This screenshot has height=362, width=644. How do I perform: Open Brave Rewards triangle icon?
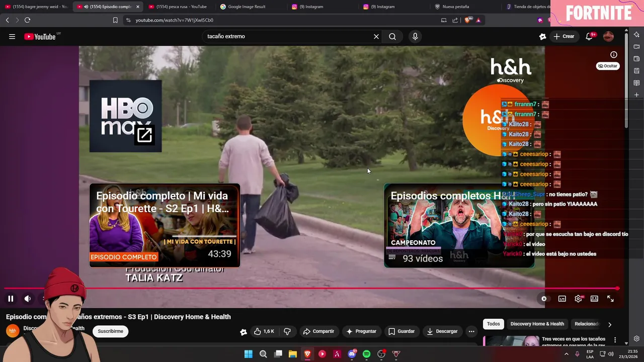click(x=478, y=20)
